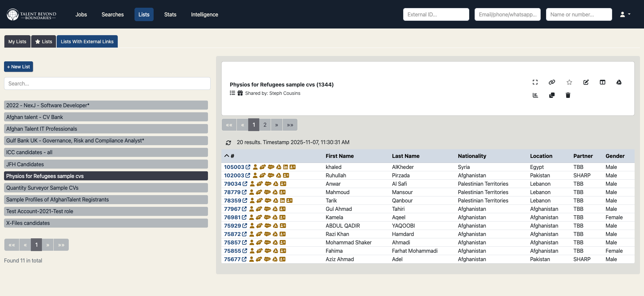This screenshot has height=296, width=644.
Task: Refresh results icon beside timestamp
Action: 228,142
